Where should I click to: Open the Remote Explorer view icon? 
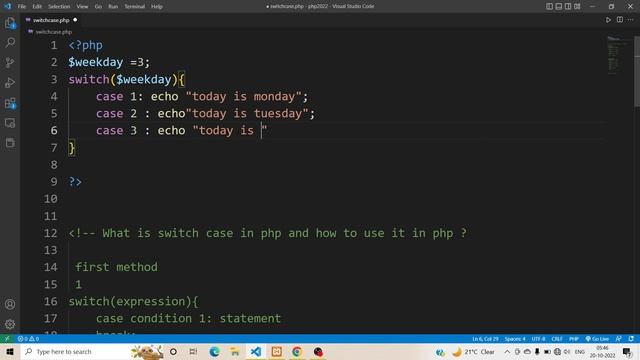click(10, 123)
